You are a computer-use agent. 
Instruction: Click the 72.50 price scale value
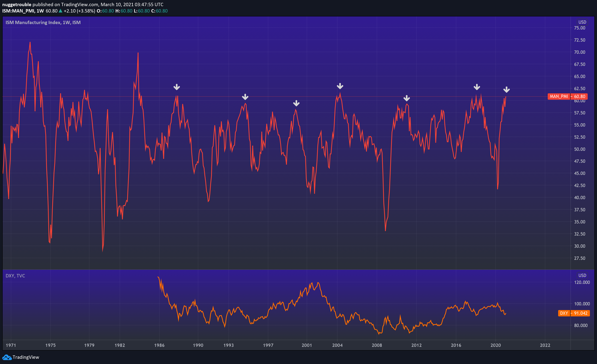click(580, 40)
